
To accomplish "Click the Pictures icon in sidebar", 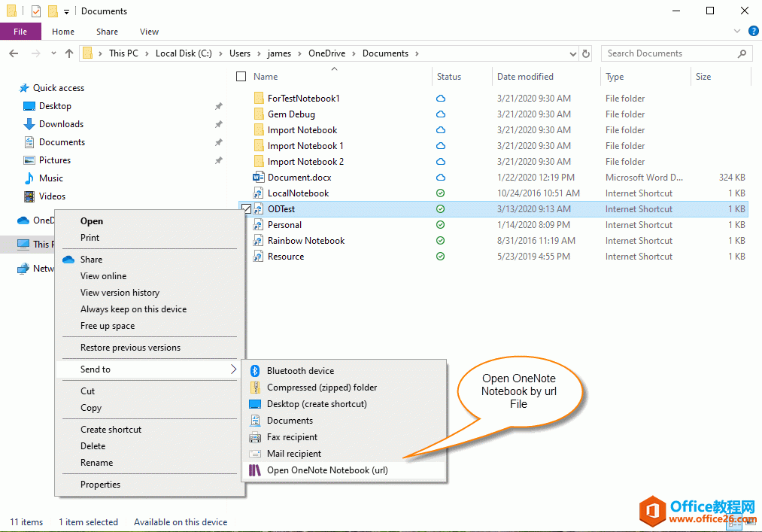I will [x=29, y=160].
